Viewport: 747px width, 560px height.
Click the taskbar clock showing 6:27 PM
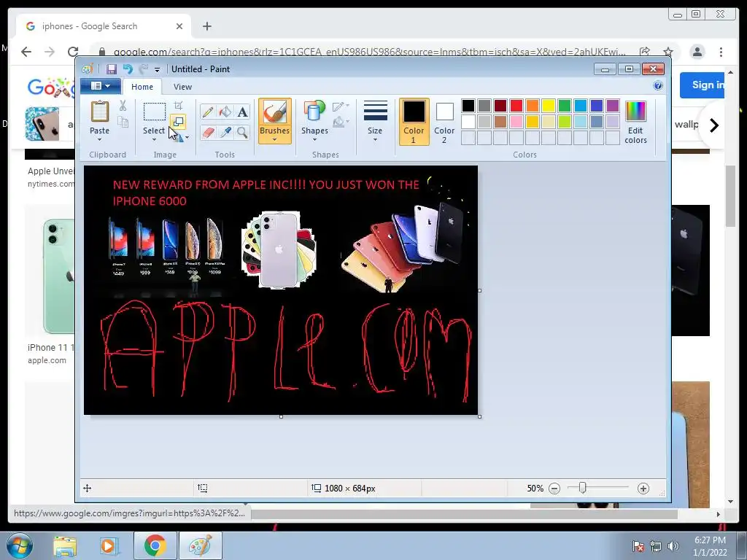point(710,546)
